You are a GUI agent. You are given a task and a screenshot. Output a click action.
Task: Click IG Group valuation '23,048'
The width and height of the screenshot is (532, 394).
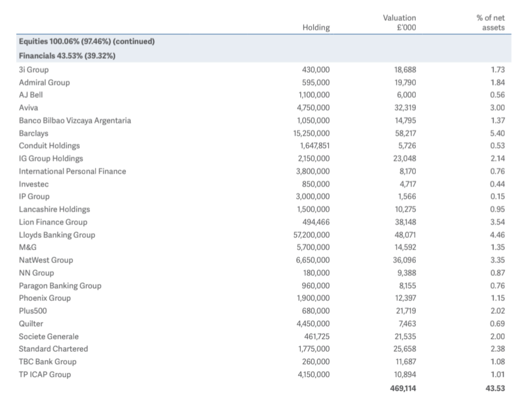[x=405, y=158]
